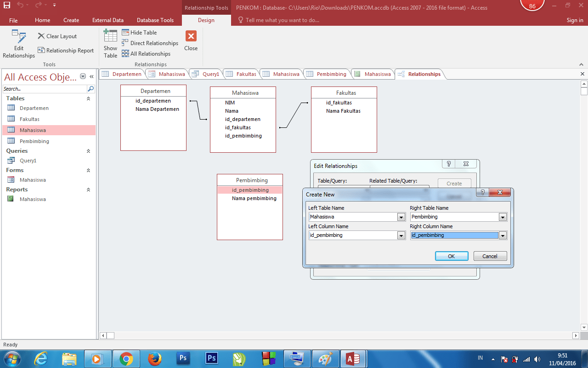Image resolution: width=588 pixels, height=368 pixels.
Task: Switch to the Create ribbon tab
Action: [x=71, y=20]
